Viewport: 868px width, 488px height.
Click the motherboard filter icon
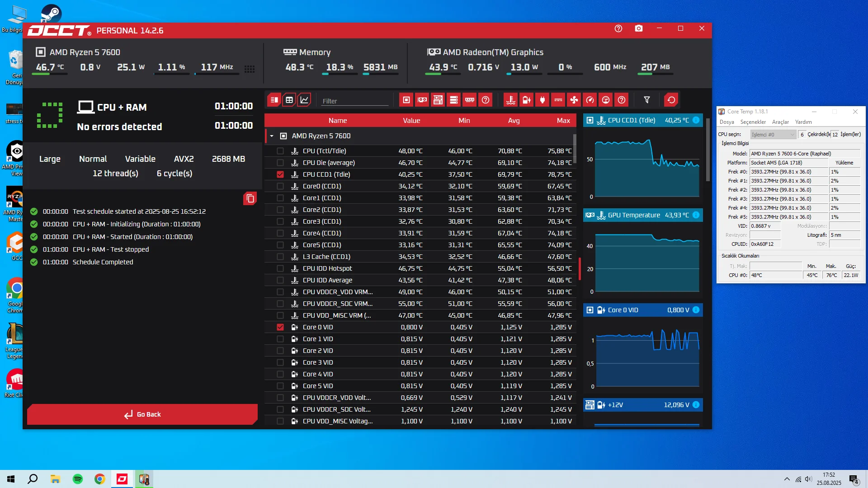point(438,100)
